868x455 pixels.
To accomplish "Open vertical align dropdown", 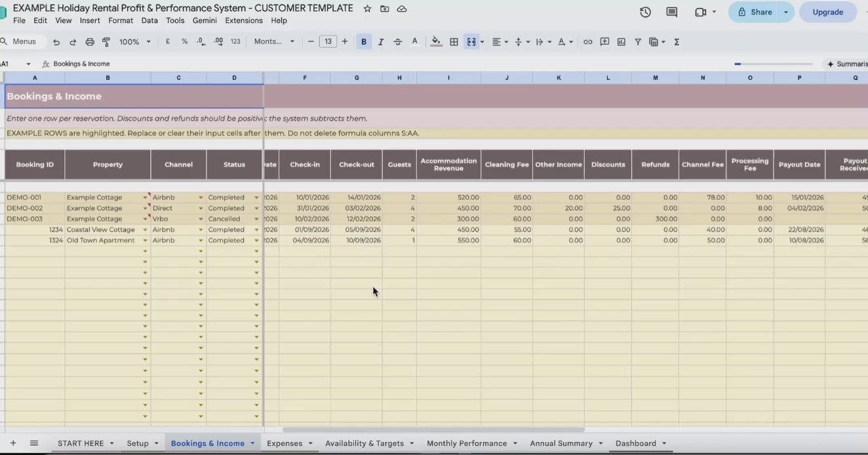I will coord(522,41).
